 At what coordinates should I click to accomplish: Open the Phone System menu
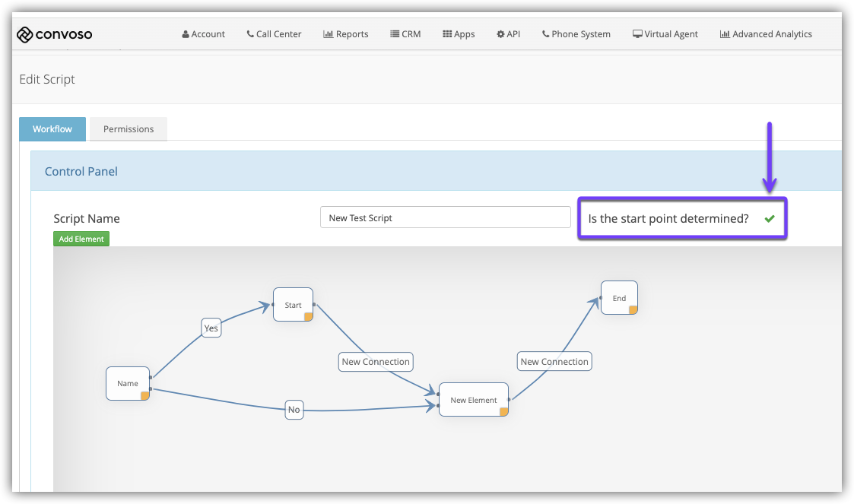pyautogui.click(x=576, y=34)
